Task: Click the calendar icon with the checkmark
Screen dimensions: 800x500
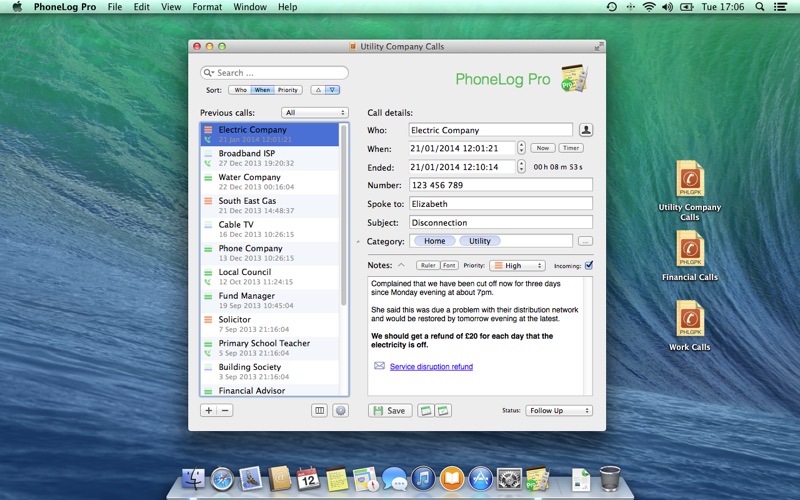Action: click(x=443, y=410)
